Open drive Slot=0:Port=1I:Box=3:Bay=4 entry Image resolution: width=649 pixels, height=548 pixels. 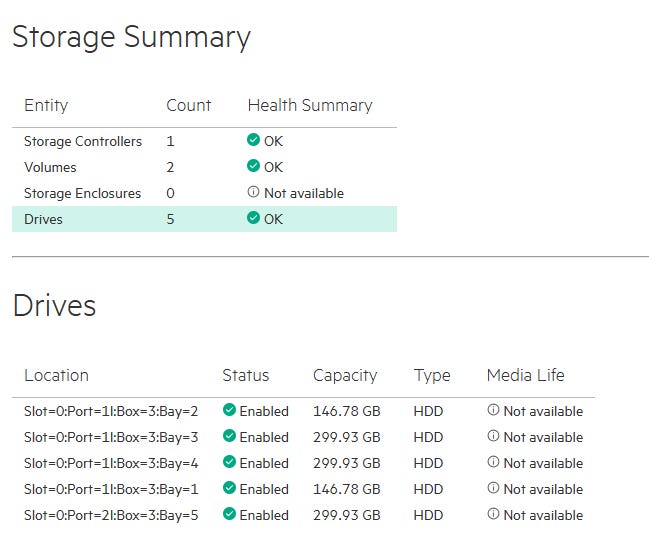(x=111, y=463)
